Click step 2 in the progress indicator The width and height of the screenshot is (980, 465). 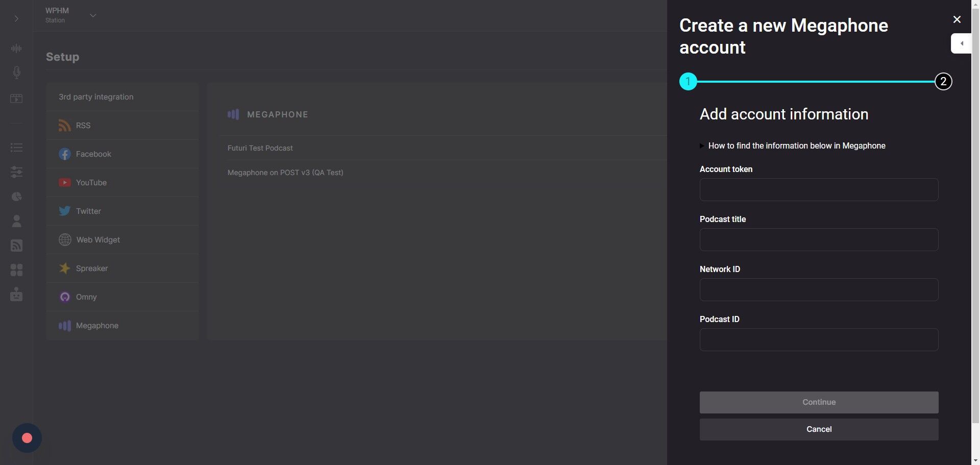[x=943, y=82]
